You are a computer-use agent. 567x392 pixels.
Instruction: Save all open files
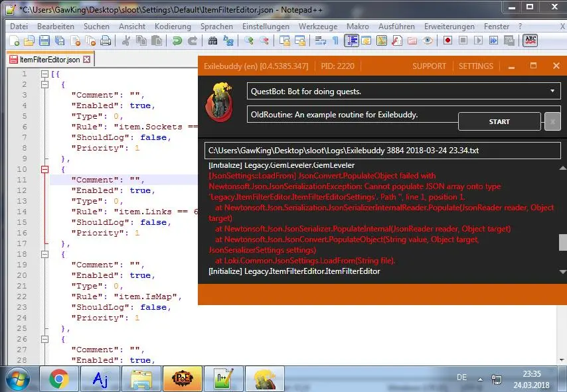(60, 40)
